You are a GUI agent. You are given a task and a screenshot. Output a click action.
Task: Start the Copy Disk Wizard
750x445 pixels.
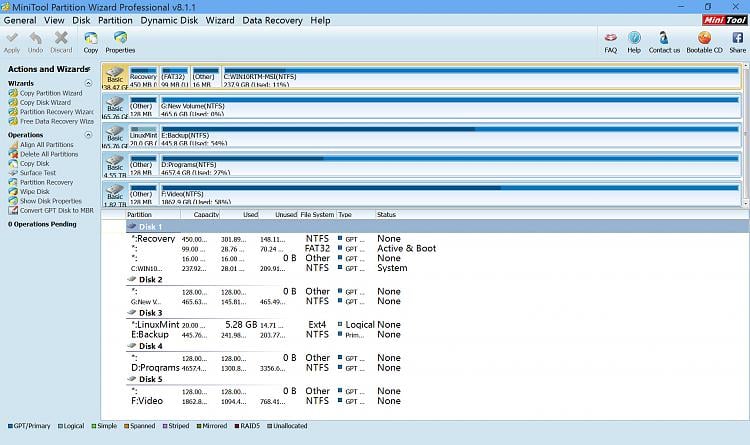tap(40, 102)
